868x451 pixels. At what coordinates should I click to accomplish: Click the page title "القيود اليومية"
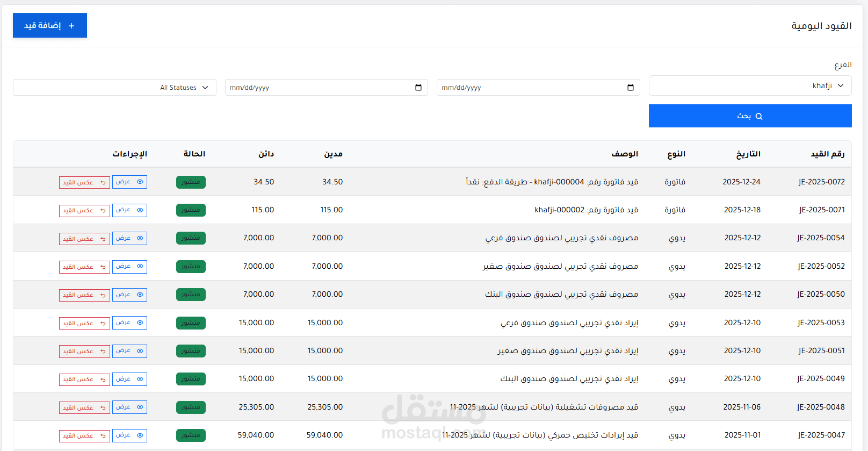(821, 26)
